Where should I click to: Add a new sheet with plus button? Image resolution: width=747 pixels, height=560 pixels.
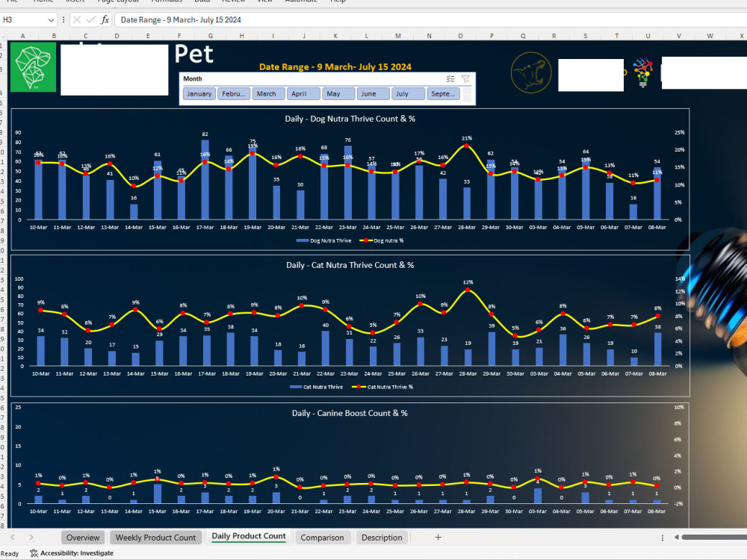tap(438, 537)
